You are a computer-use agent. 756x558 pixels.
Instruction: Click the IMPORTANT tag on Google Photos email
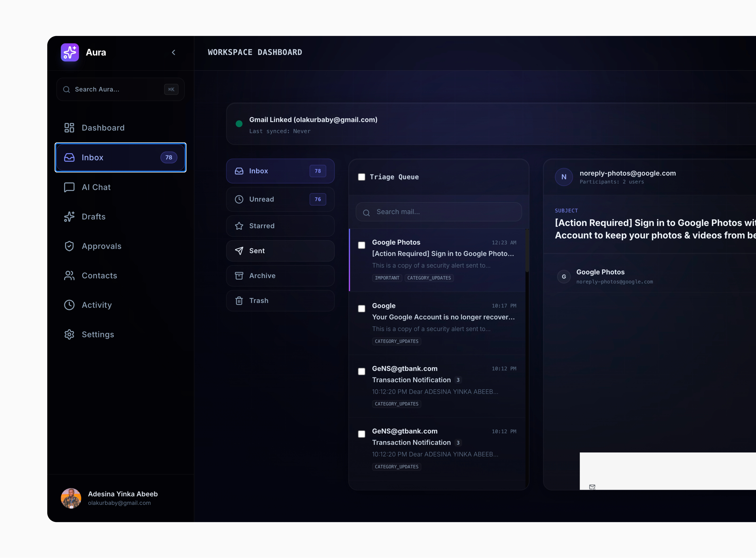387,278
